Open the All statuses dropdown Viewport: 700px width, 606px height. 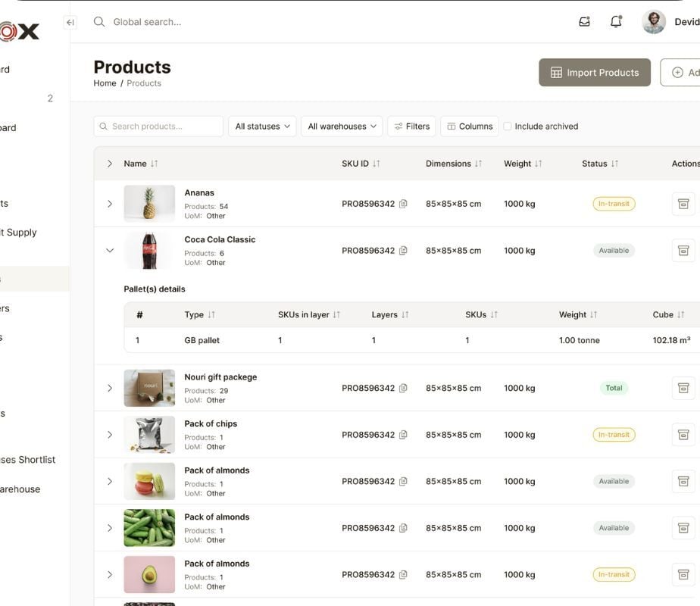pyautogui.click(x=262, y=127)
